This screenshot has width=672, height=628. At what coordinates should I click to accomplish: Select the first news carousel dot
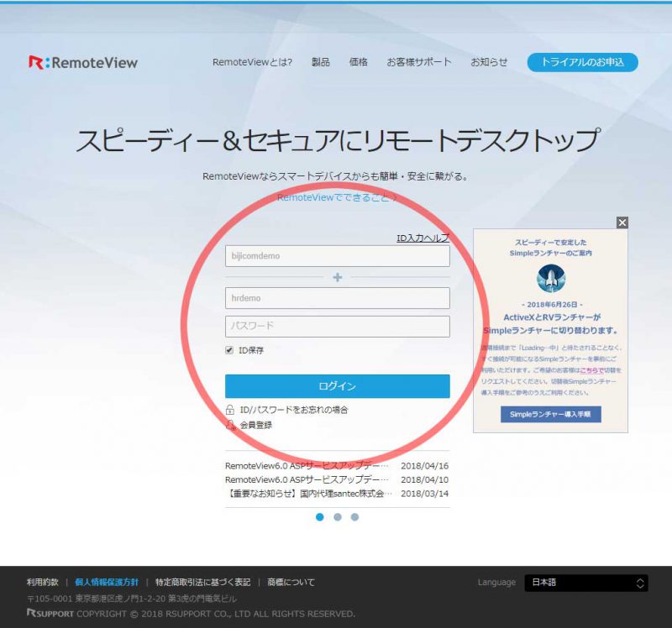(320, 517)
